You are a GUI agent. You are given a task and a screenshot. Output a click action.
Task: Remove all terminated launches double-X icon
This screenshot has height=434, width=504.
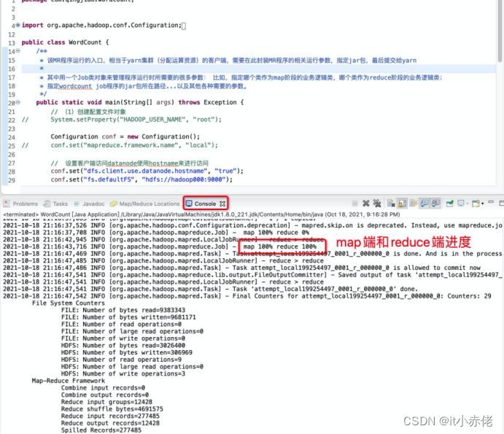coord(377,204)
